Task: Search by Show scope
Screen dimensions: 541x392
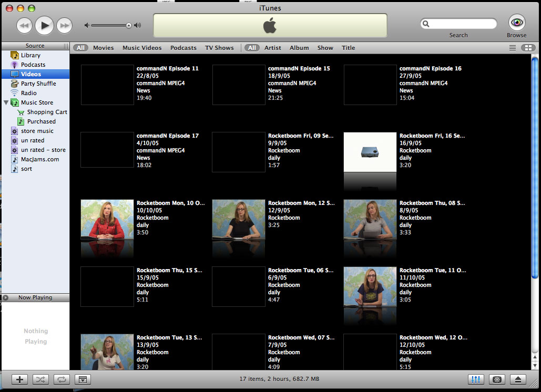Action: (325, 48)
